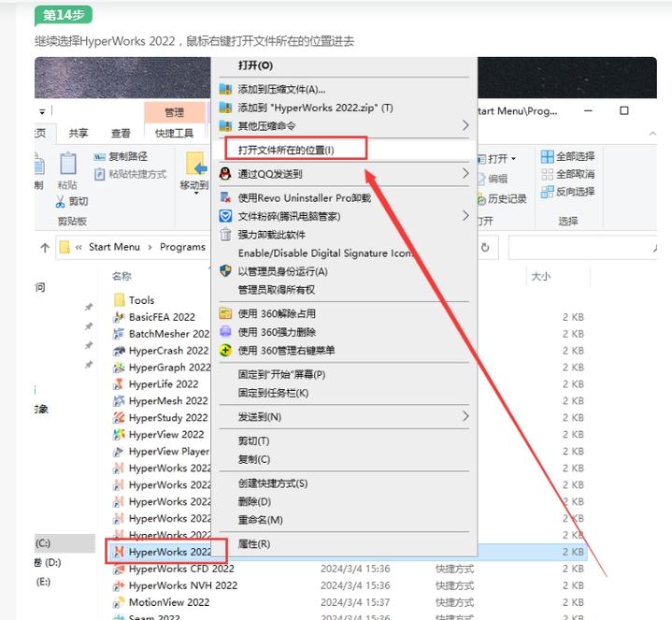This screenshot has width=672, height=620.
Task: Click 以管理员身份运行(A)
Action: pos(283,271)
